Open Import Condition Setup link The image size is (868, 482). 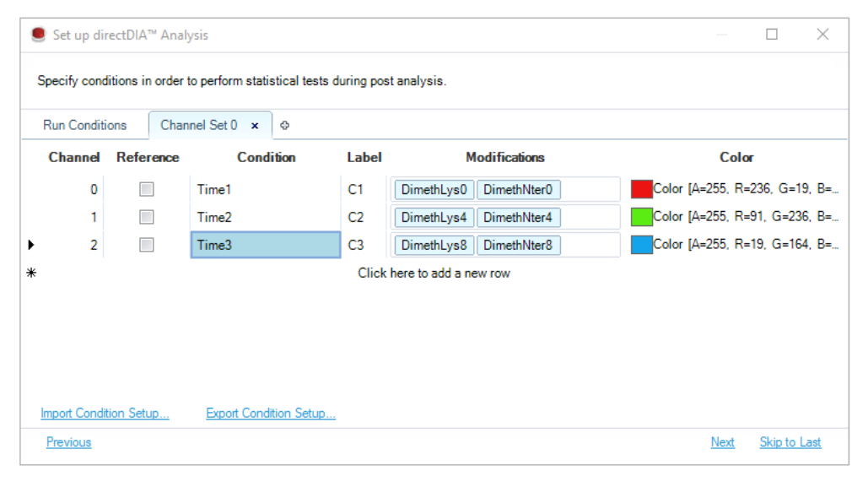105,414
